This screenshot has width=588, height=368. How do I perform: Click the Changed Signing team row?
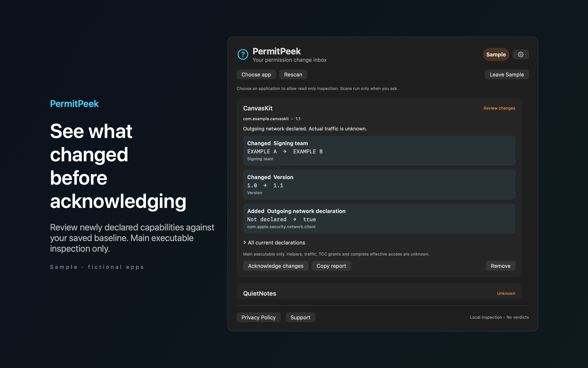(x=379, y=151)
